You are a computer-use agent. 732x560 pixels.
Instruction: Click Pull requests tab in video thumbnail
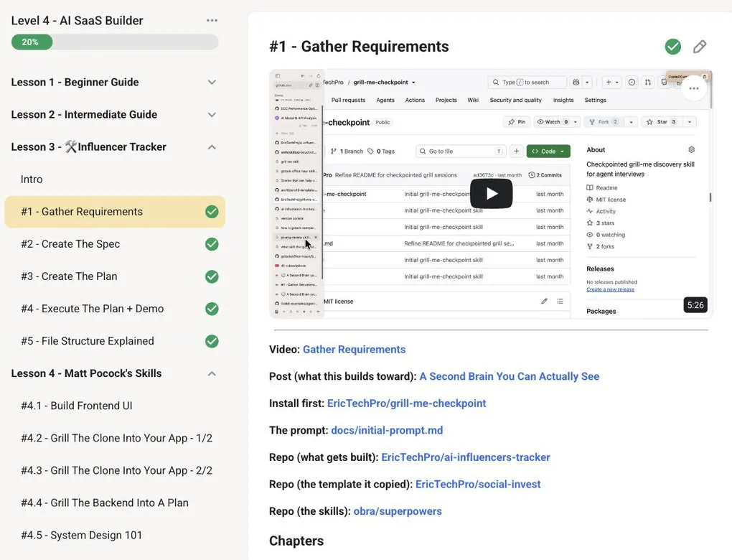coord(348,100)
